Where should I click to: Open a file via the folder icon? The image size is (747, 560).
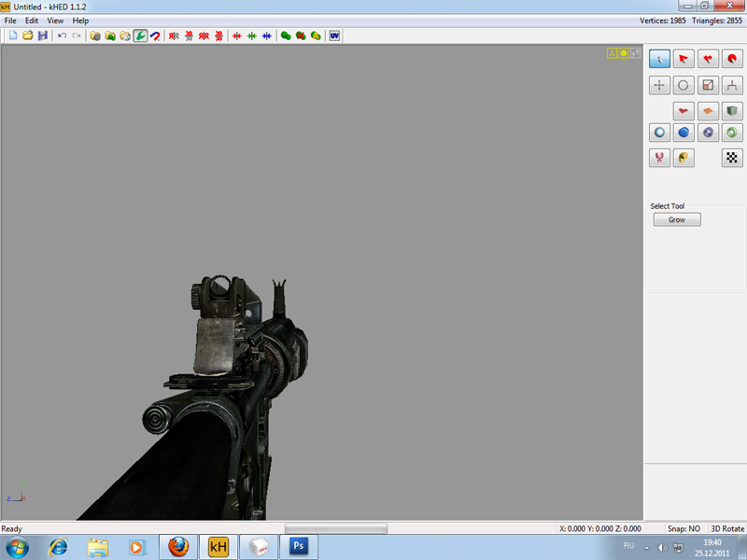click(x=28, y=35)
